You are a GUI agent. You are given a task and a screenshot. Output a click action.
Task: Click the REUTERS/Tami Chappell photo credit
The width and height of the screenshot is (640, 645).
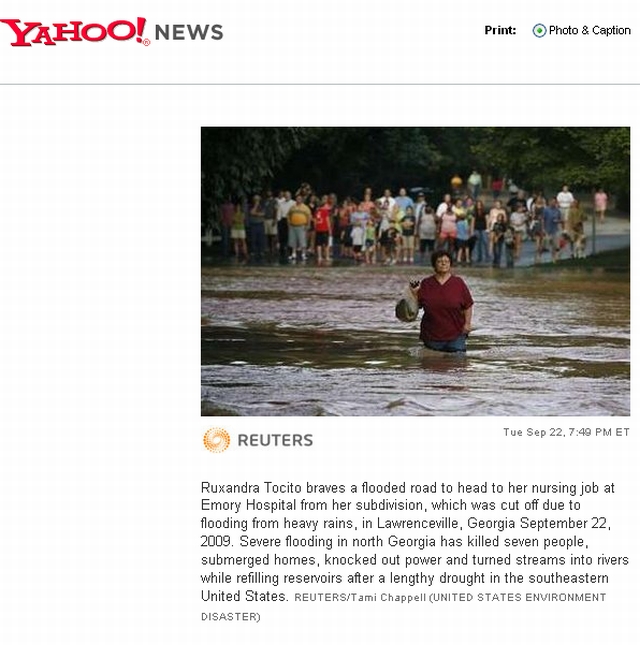[x=360, y=597]
